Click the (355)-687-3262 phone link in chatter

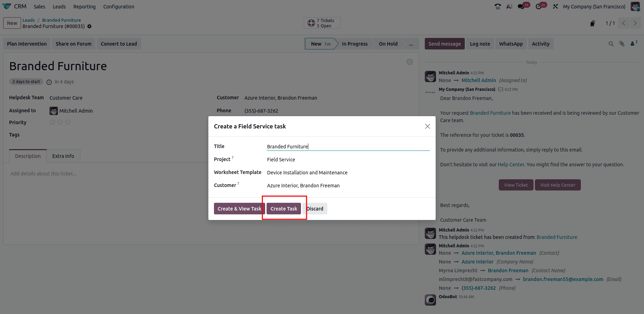(x=478, y=288)
